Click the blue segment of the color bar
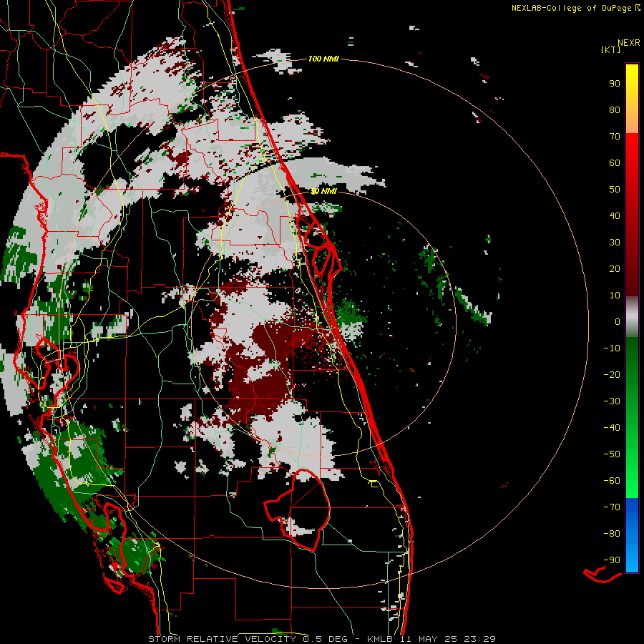The image size is (644, 644). 632,535
